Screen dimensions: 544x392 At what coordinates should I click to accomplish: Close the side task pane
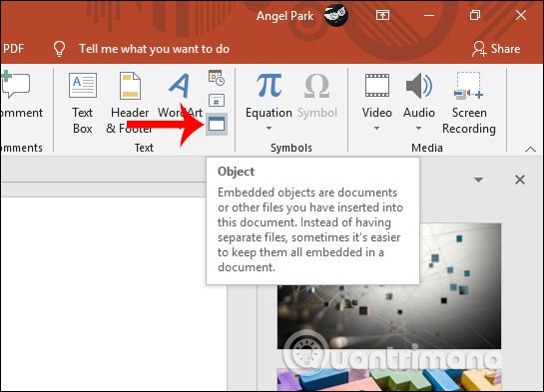click(520, 180)
